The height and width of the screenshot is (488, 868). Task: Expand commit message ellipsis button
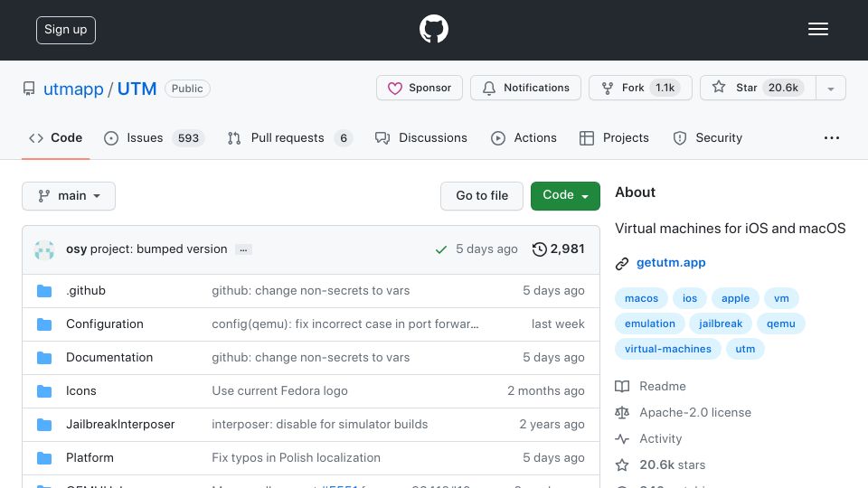[x=243, y=249]
